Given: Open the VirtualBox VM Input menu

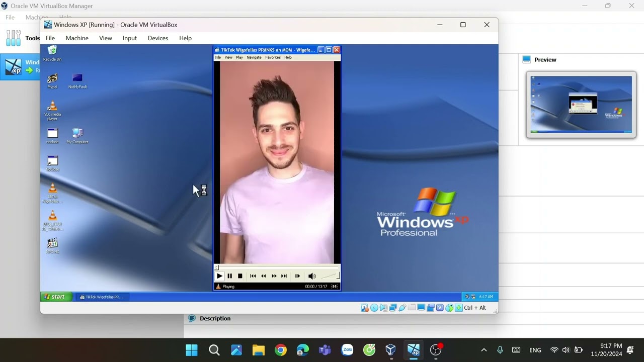Looking at the screenshot, I should coord(130,38).
